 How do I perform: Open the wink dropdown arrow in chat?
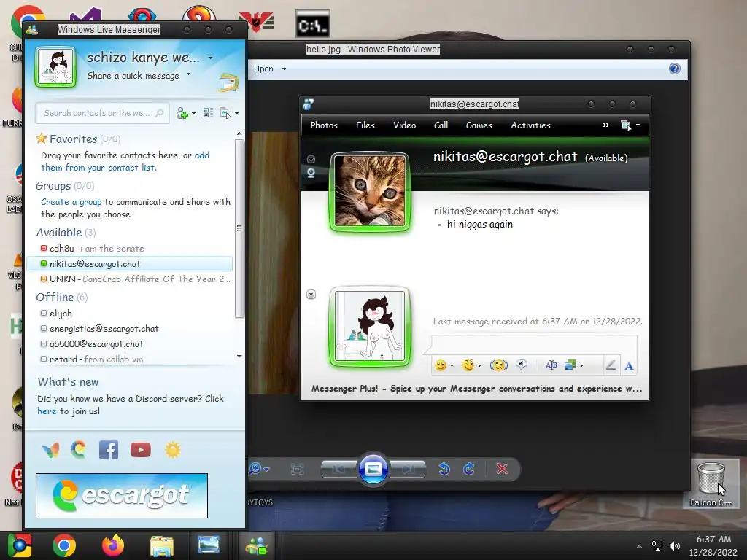click(479, 366)
